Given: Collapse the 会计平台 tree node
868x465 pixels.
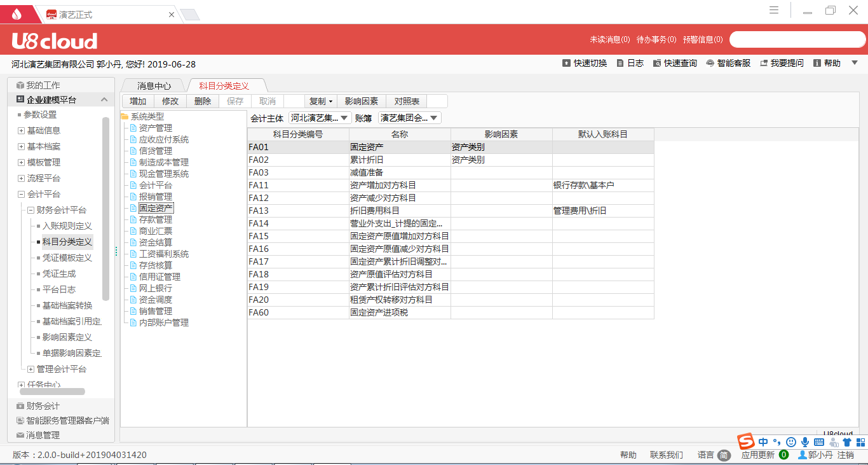Looking at the screenshot, I should tap(22, 195).
